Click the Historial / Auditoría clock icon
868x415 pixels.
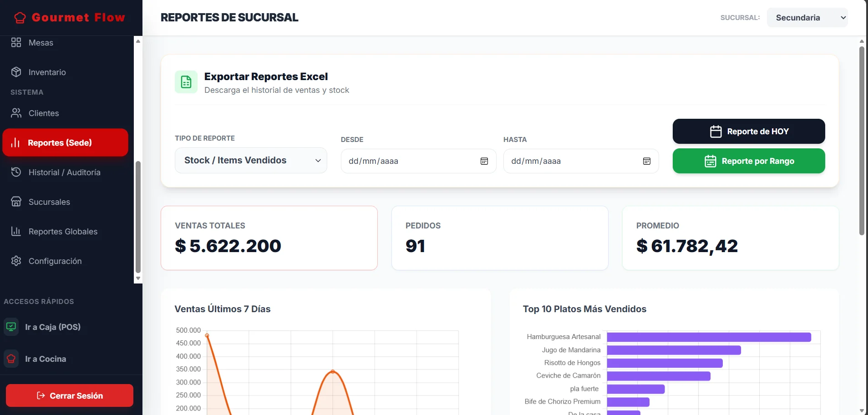[16, 172]
